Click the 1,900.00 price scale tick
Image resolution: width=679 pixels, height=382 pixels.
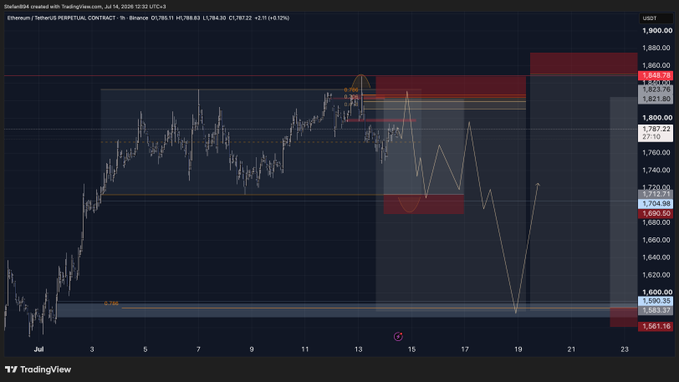click(x=657, y=30)
